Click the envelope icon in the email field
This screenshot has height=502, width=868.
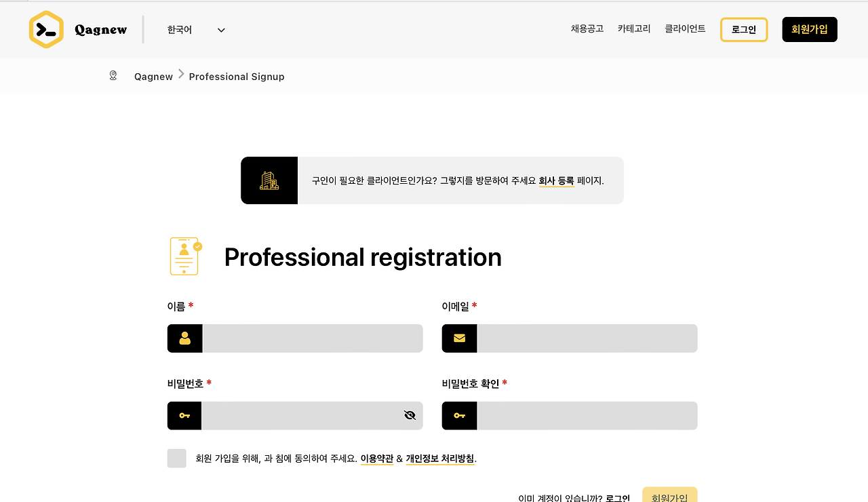[x=459, y=338]
